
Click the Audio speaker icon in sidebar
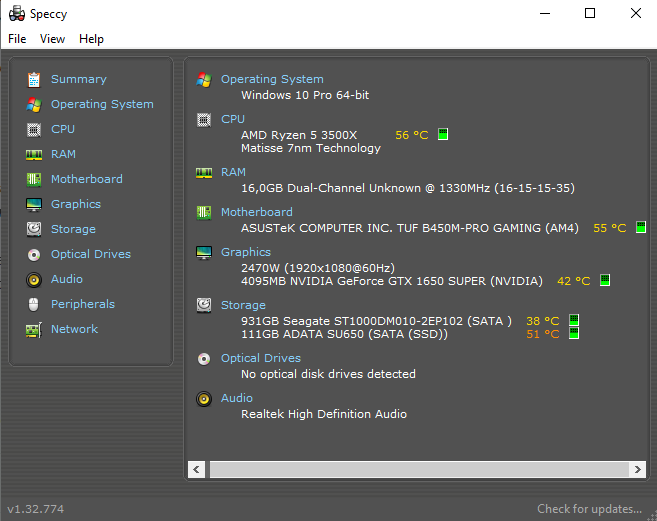(x=34, y=280)
